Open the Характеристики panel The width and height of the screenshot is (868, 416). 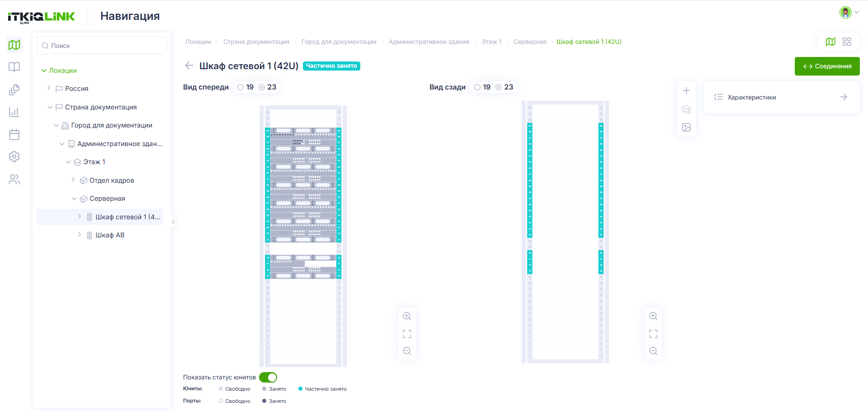pyautogui.click(x=781, y=97)
